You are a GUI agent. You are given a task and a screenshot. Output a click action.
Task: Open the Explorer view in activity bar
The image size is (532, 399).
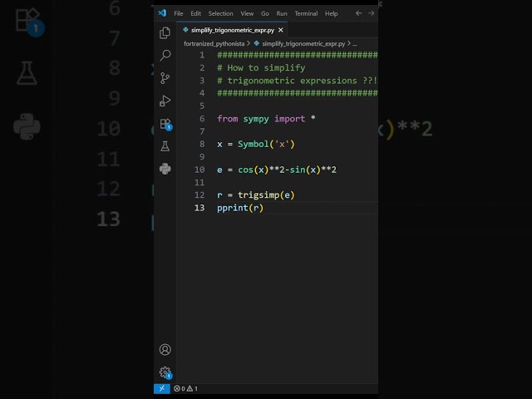[x=165, y=33]
